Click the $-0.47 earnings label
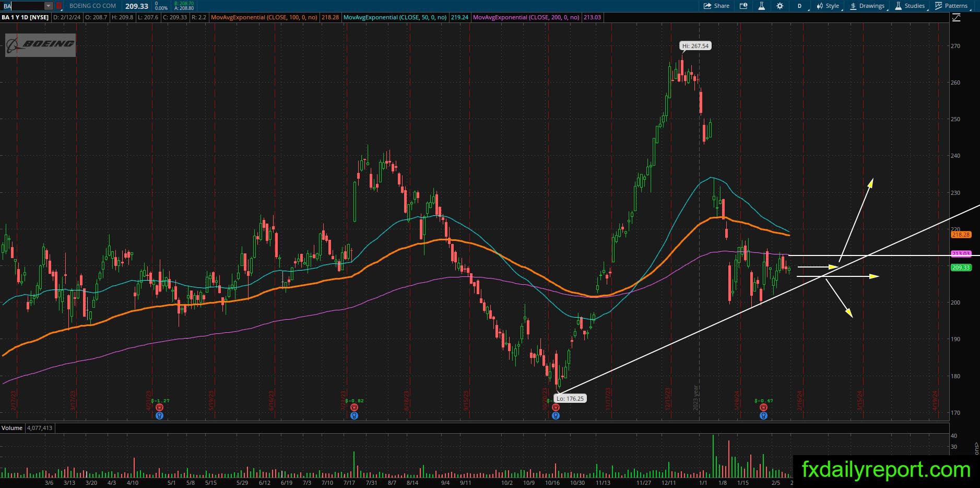 tap(763, 401)
